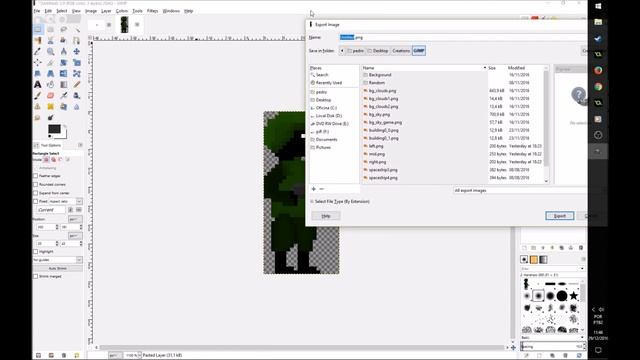Open the zoom percentage dropdown in status bar
The width and height of the screenshot is (640, 360).
[139, 356]
